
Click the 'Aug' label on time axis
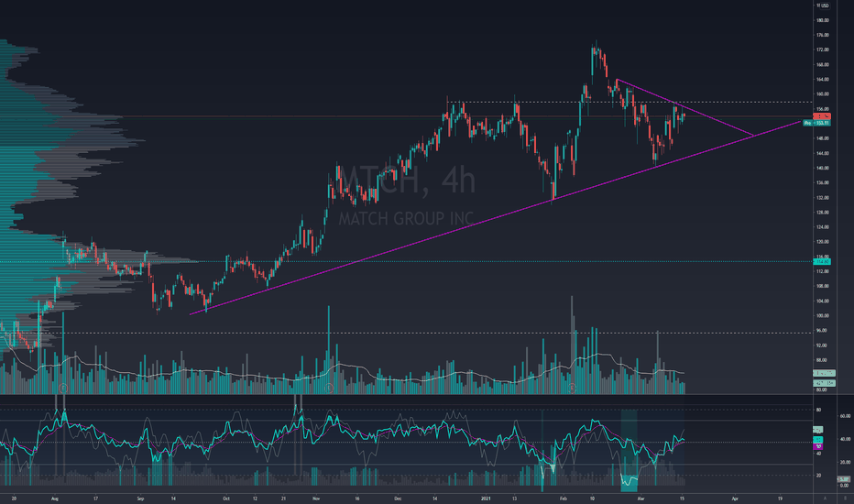tap(54, 498)
